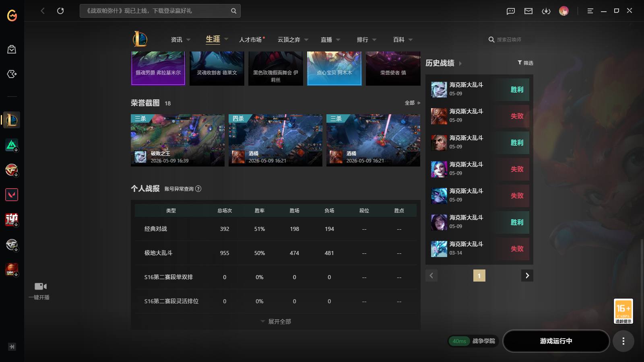Viewport: 644px width, 362px height.
Task: Click the 极地大乱斗 row label
Action: (x=158, y=253)
